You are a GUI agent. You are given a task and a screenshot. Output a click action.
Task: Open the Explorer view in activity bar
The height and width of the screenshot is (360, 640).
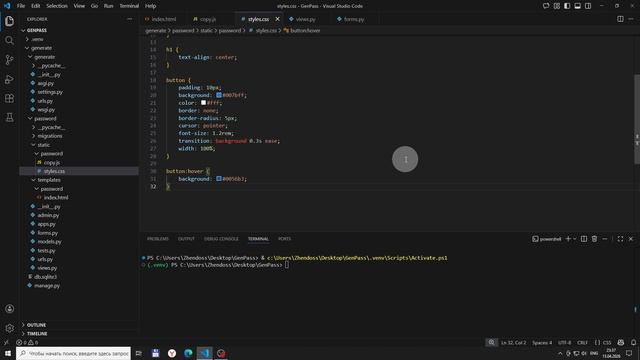[x=9, y=21]
